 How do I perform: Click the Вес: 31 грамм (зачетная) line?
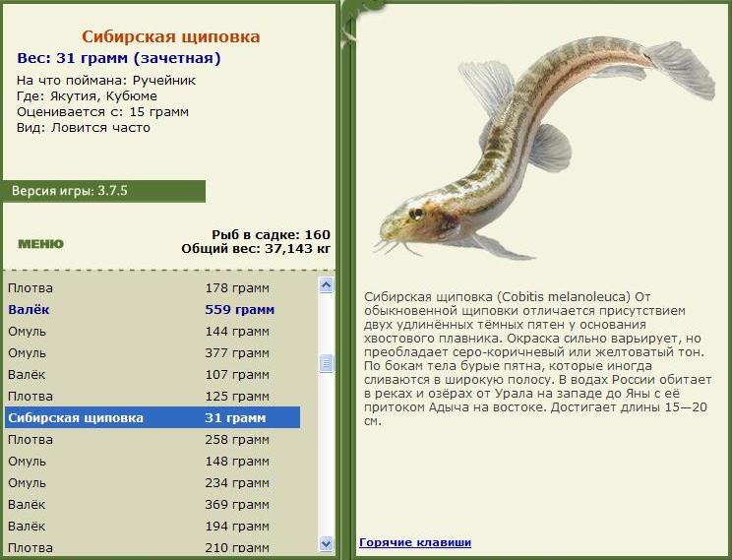[x=119, y=58]
